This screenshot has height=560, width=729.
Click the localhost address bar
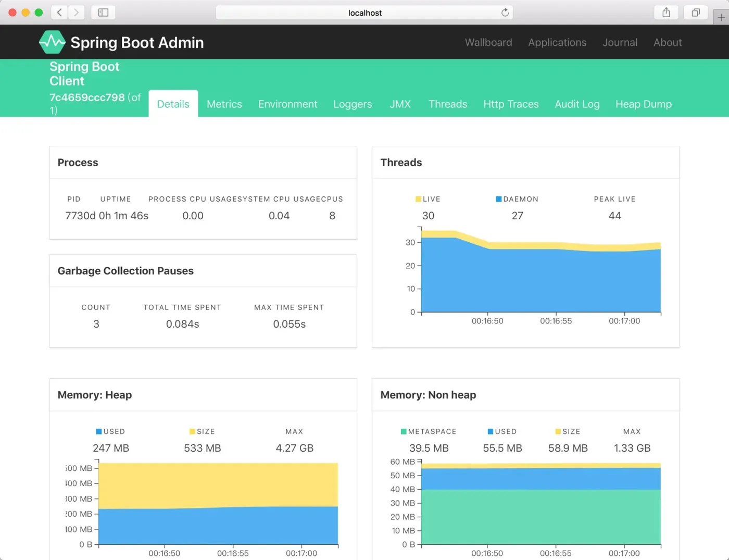point(364,13)
